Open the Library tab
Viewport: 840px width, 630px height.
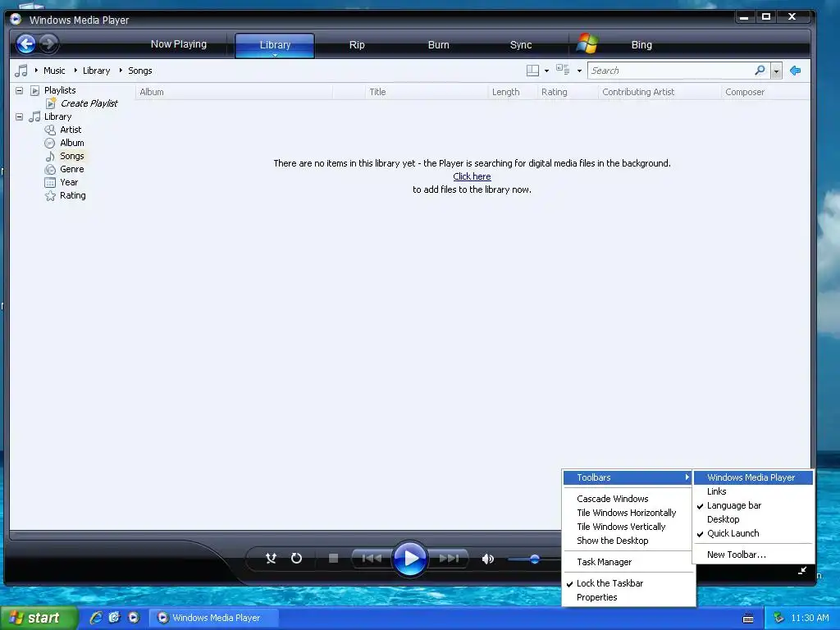pos(275,45)
